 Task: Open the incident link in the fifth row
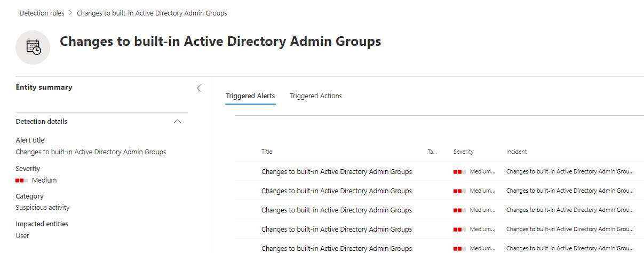[x=570, y=248]
